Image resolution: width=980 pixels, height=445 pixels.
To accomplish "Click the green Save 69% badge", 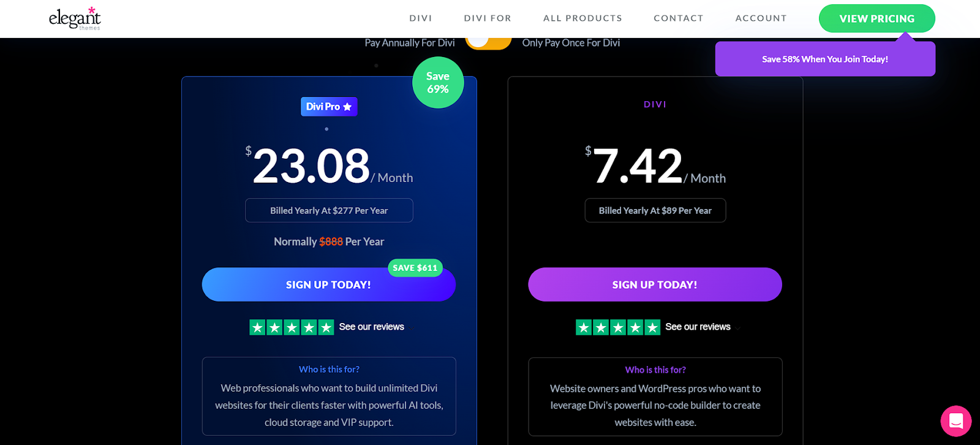I will point(438,83).
